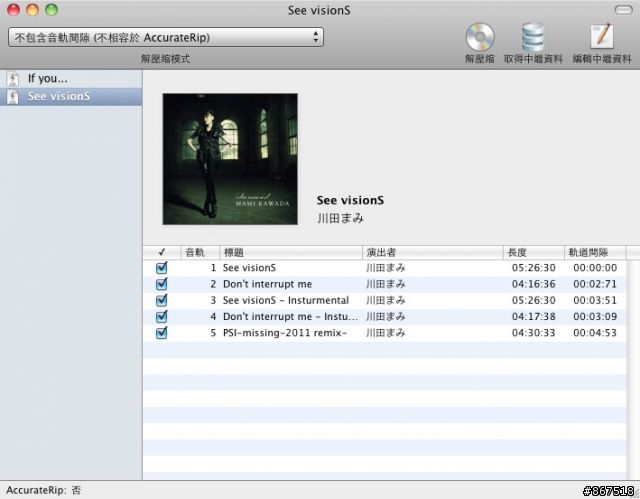This screenshot has height=499, width=640.
Task: Click the 解壓縮 CD extract icon
Action: pyautogui.click(x=480, y=37)
